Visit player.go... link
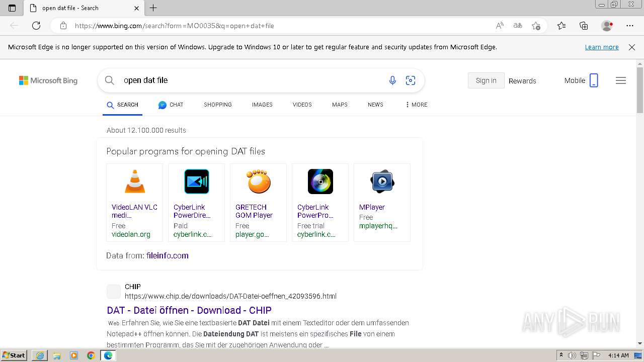The image size is (644, 362). coord(252,234)
